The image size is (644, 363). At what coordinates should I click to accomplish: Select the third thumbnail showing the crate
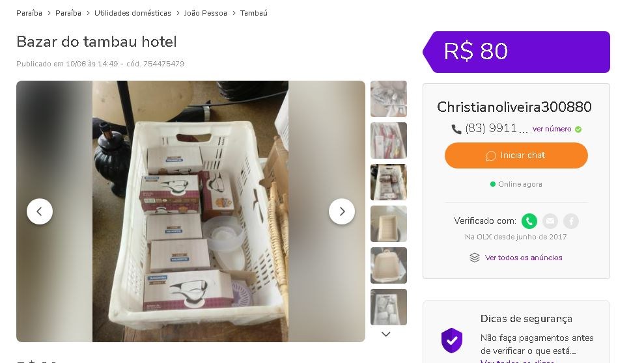click(x=389, y=182)
